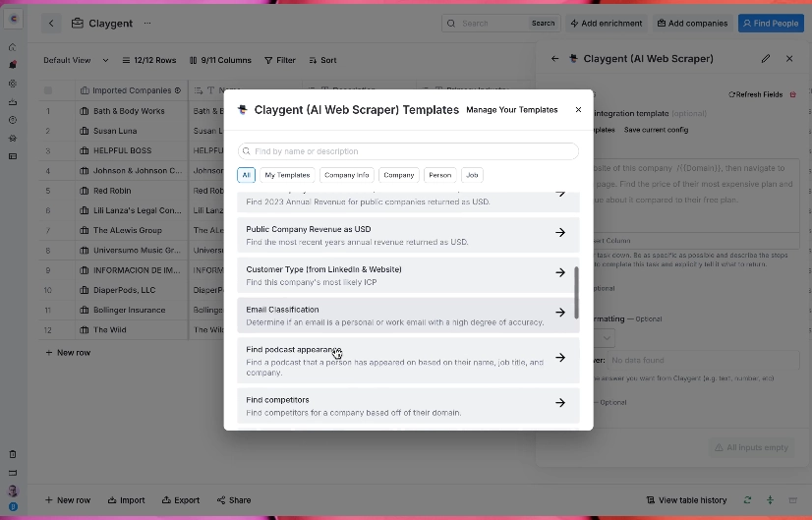Open Email Classification template arrow
This screenshot has width=812, height=520.
coord(560,313)
